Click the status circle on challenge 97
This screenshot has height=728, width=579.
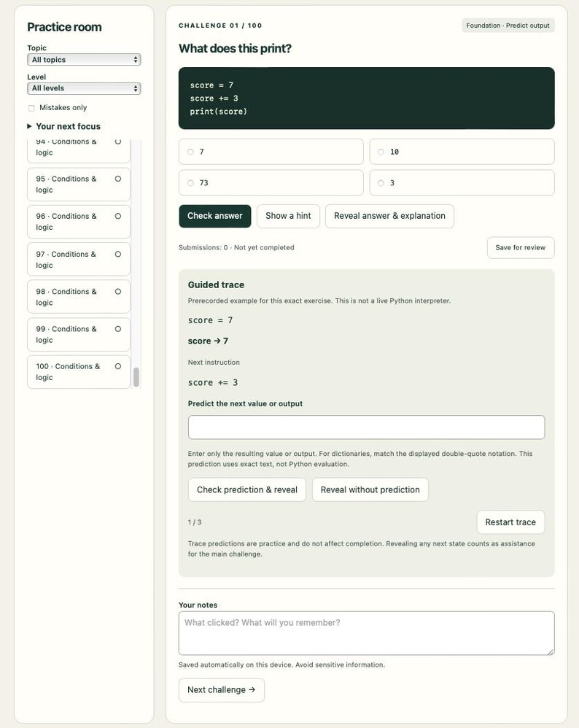(118, 254)
